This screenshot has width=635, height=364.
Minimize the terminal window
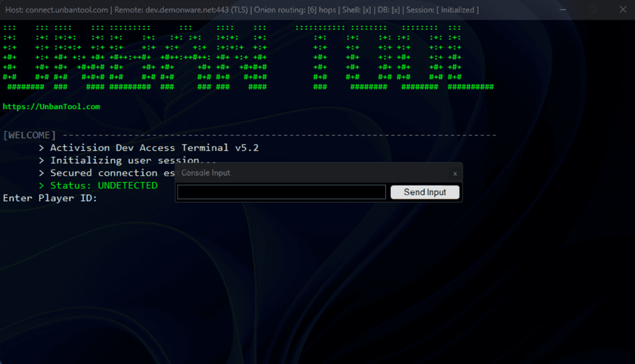[x=563, y=9]
